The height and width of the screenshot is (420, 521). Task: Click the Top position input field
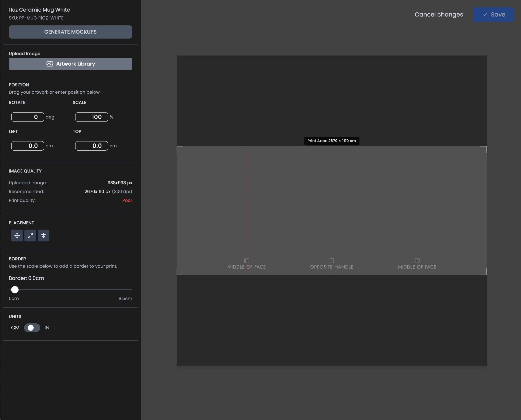[x=91, y=146]
